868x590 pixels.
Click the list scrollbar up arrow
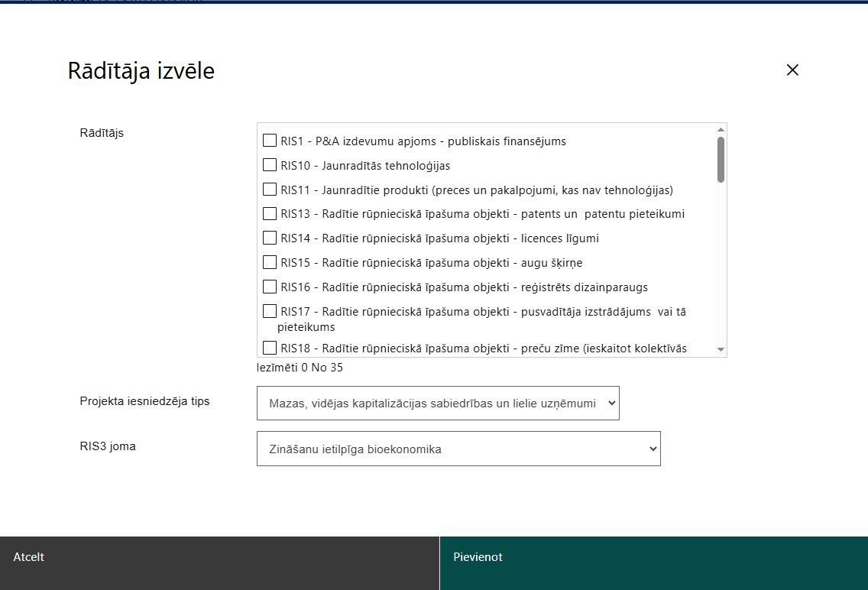[721, 129]
